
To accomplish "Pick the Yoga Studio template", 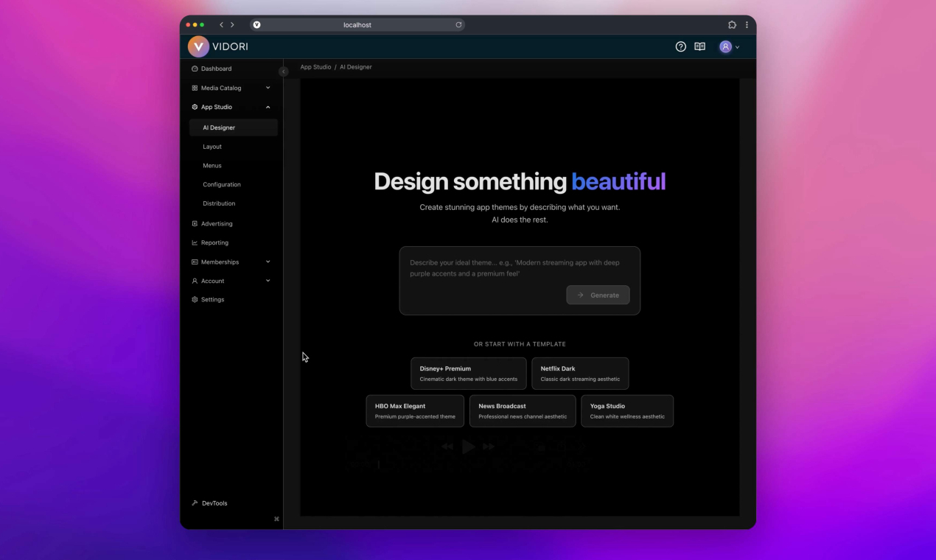I will pyautogui.click(x=626, y=411).
